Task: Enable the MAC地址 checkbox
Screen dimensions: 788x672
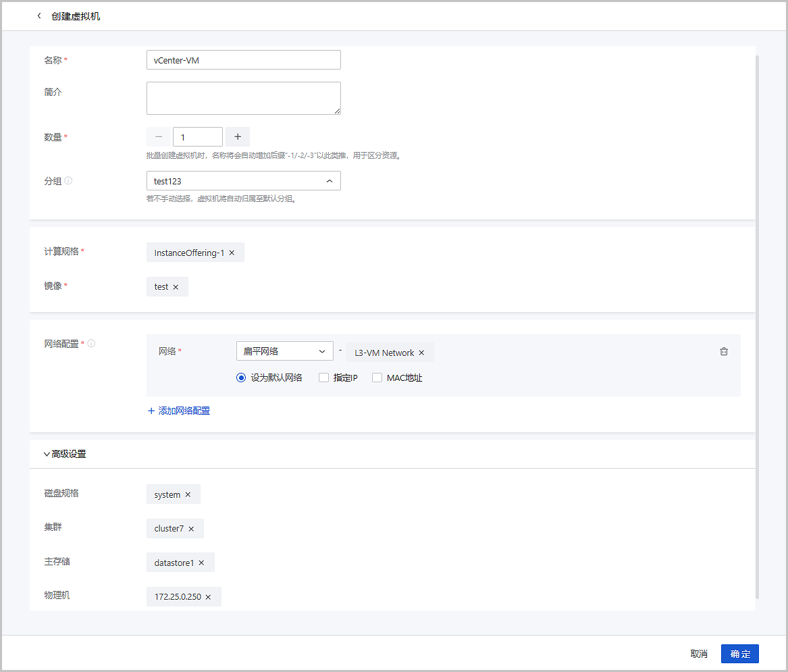Action: [377, 378]
